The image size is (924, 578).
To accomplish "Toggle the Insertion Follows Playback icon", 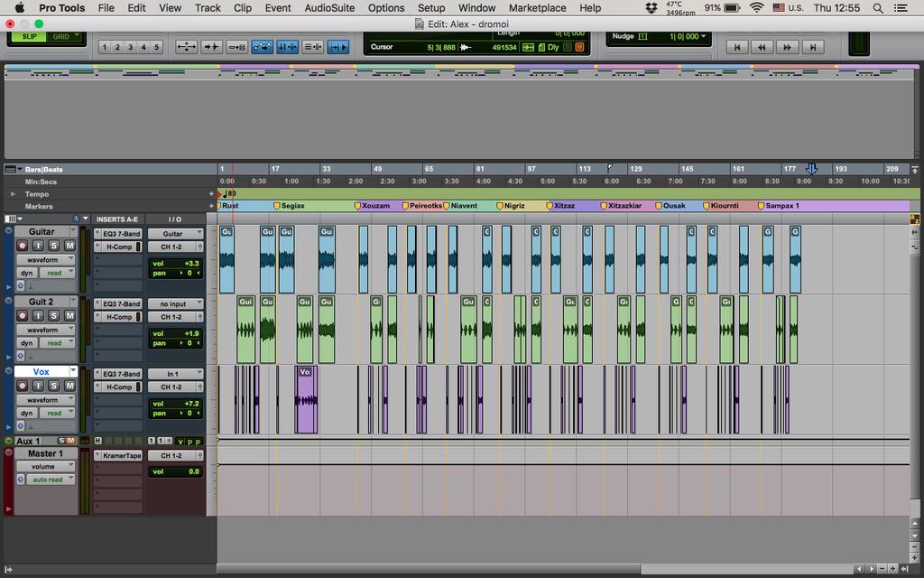I will coord(338,47).
